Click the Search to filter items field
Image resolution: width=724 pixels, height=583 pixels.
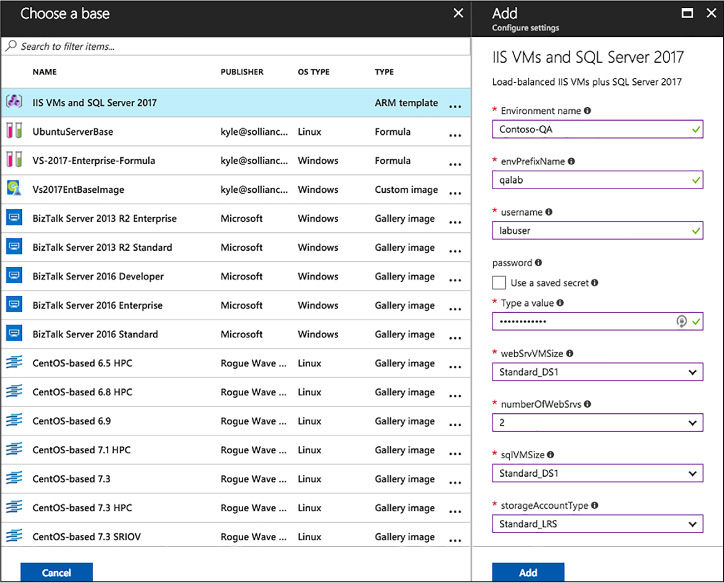[236, 46]
